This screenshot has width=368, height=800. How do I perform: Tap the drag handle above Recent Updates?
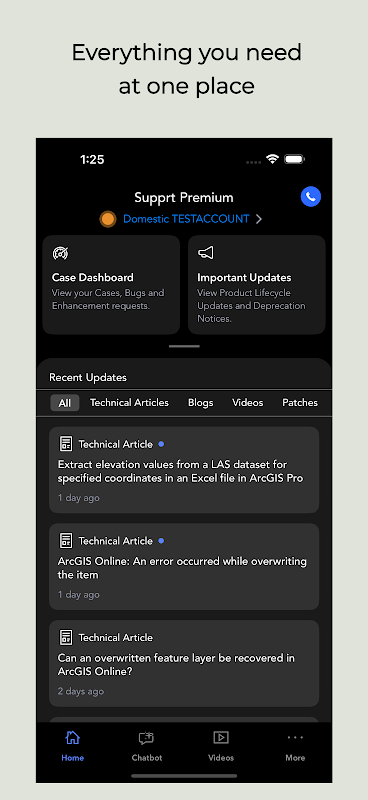[x=184, y=346]
